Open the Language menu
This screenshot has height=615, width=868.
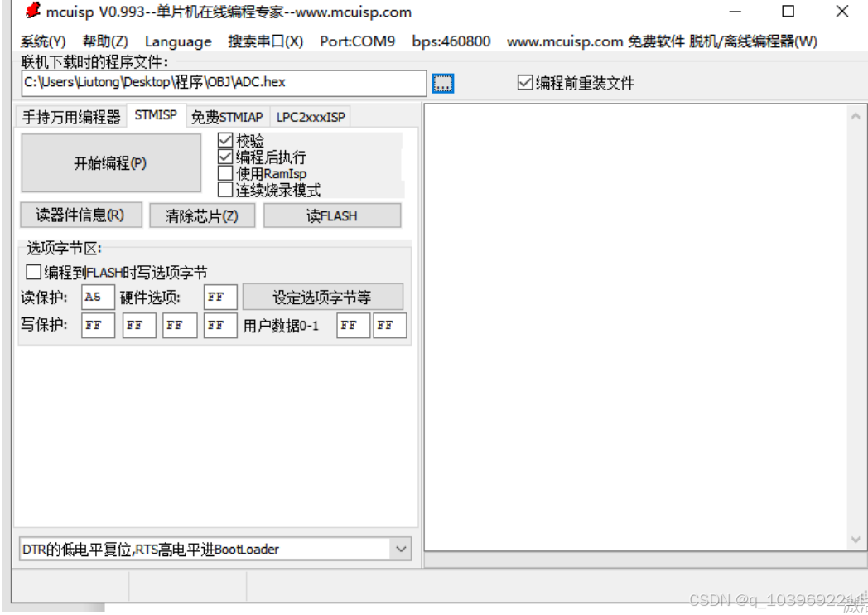pyautogui.click(x=178, y=41)
